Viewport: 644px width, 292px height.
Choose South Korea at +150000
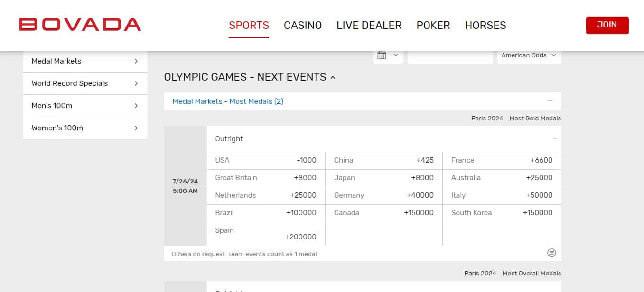(502, 213)
